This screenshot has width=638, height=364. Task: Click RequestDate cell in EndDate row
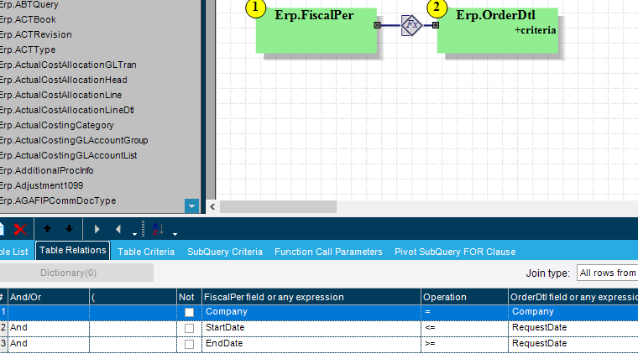573,344
